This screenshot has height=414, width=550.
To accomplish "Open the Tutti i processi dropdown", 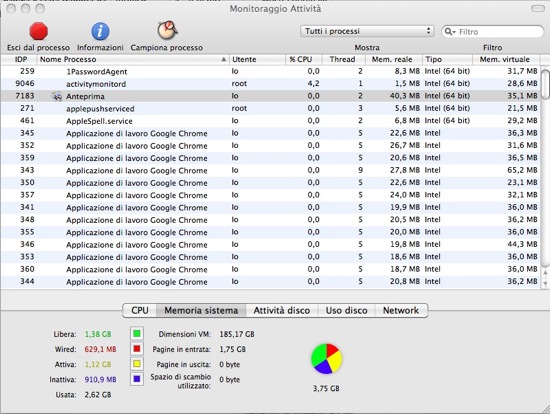I will click(367, 31).
